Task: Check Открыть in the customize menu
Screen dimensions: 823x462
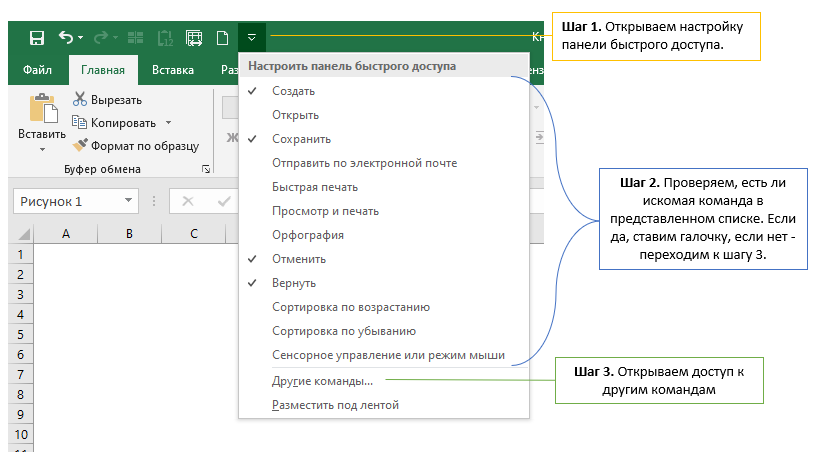Action: click(384, 115)
